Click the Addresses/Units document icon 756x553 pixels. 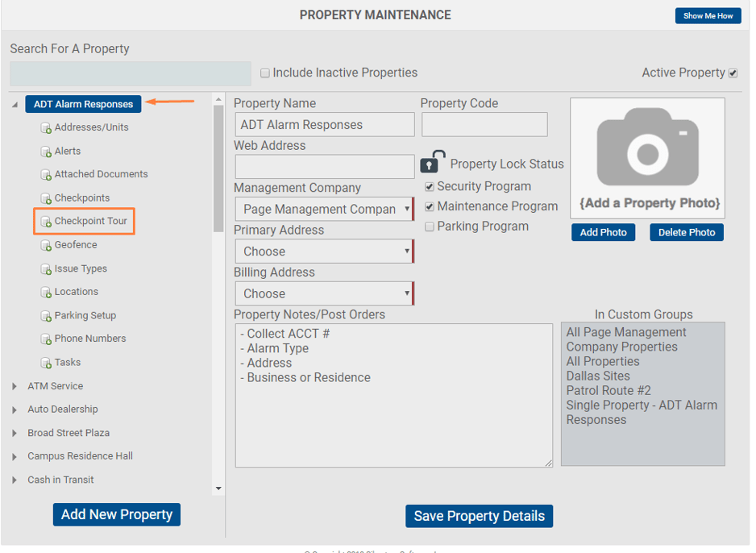click(x=46, y=127)
